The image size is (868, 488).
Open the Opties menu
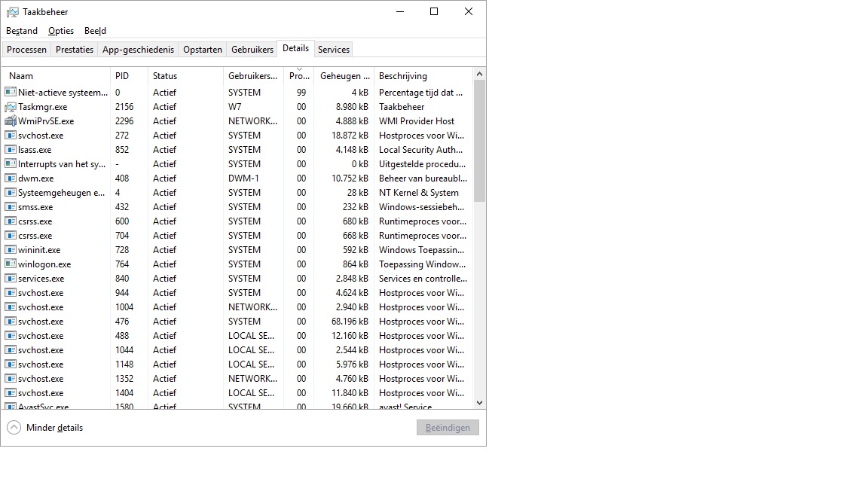pos(61,31)
